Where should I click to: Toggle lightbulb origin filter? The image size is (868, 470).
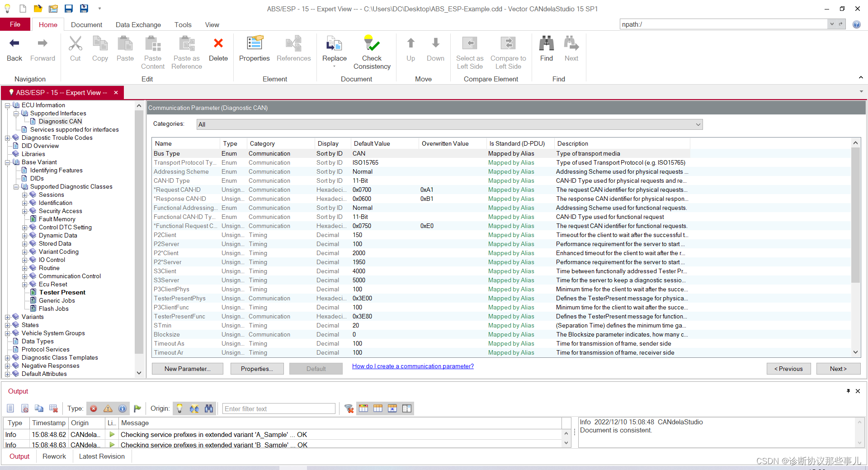pyautogui.click(x=179, y=408)
